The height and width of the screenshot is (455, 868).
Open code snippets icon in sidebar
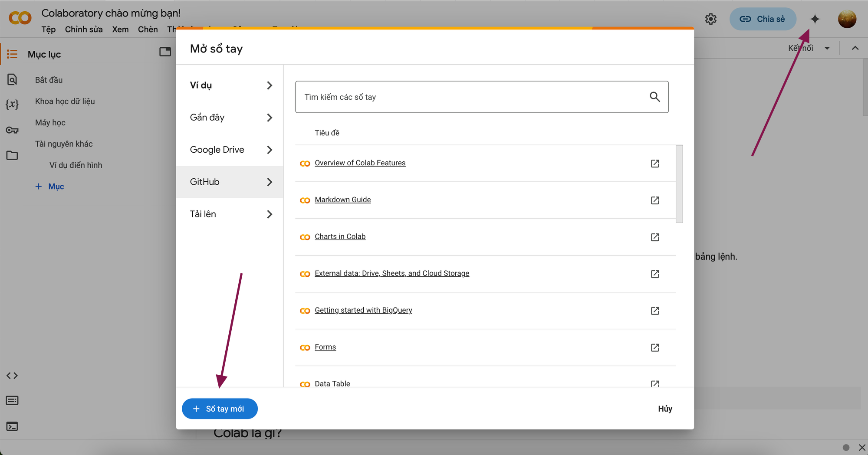point(12,376)
